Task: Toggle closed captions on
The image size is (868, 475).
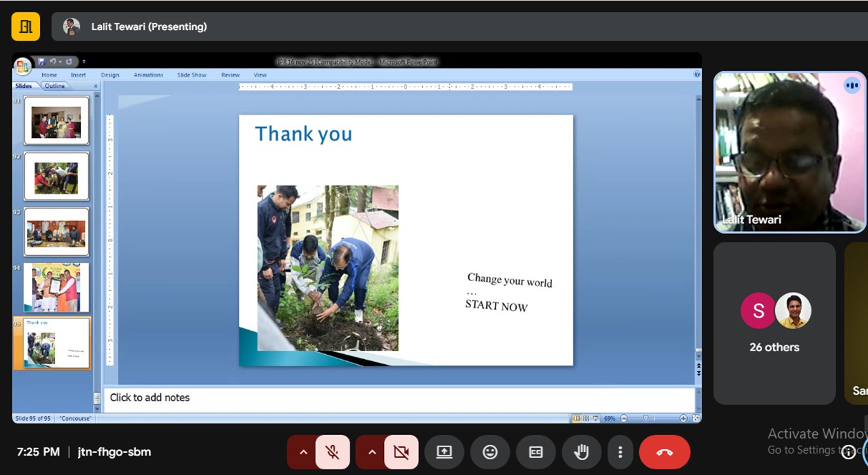Action: pos(536,452)
